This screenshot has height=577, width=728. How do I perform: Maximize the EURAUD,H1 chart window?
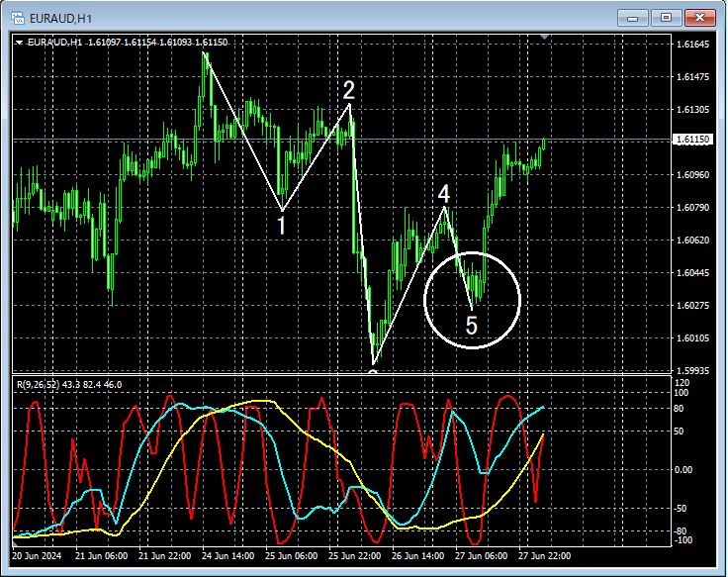click(666, 18)
